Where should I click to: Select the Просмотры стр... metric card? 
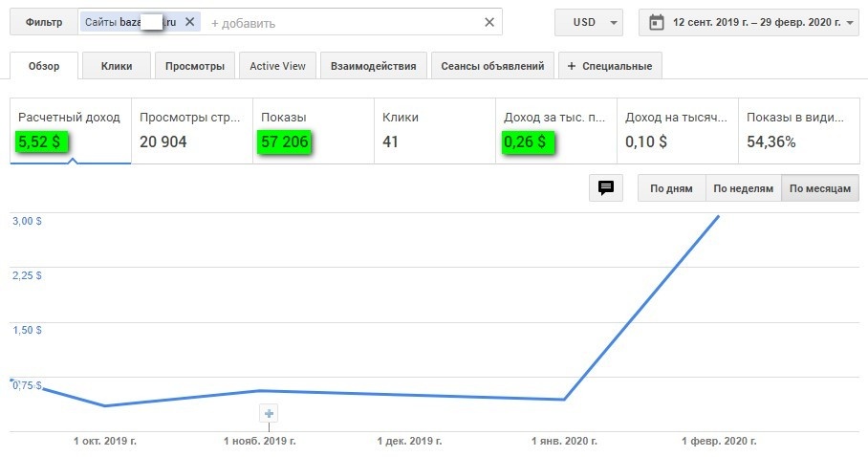(192, 131)
